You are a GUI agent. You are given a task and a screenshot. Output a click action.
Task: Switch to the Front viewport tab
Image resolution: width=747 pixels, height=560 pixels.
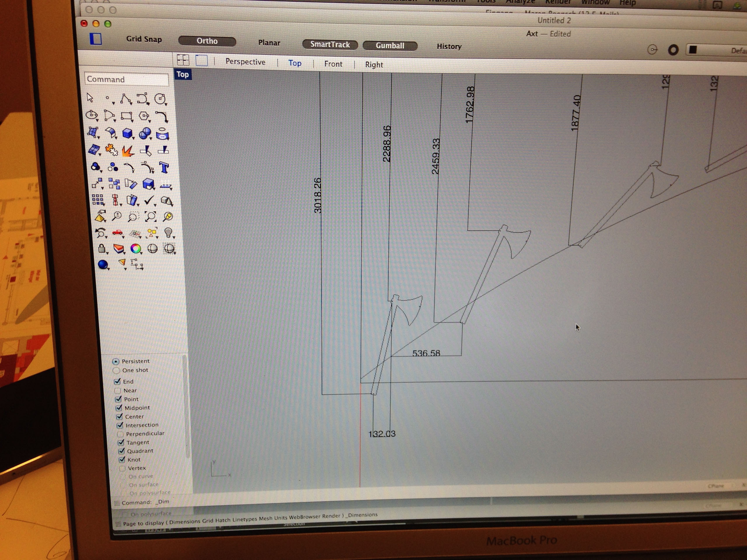(333, 64)
